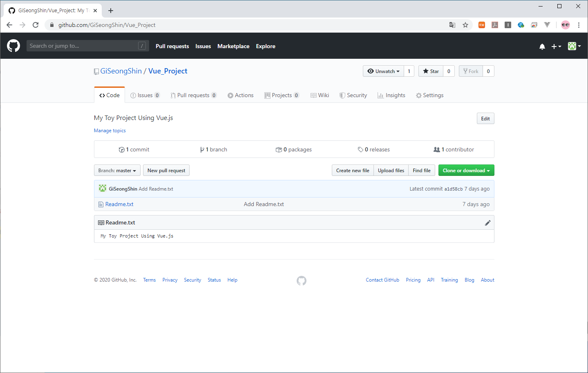Image resolution: width=588 pixels, height=373 pixels.
Task: Click the PDF extension icon
Action: pos(495,25)
